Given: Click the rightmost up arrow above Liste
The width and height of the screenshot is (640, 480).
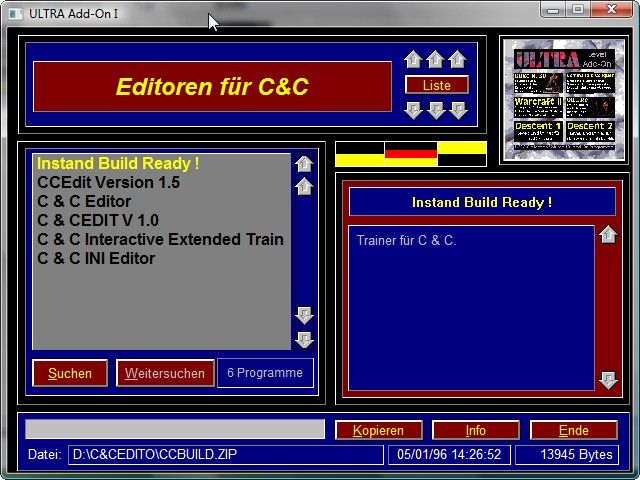Looking at the screenshot, I should click(x=457, y=61).
